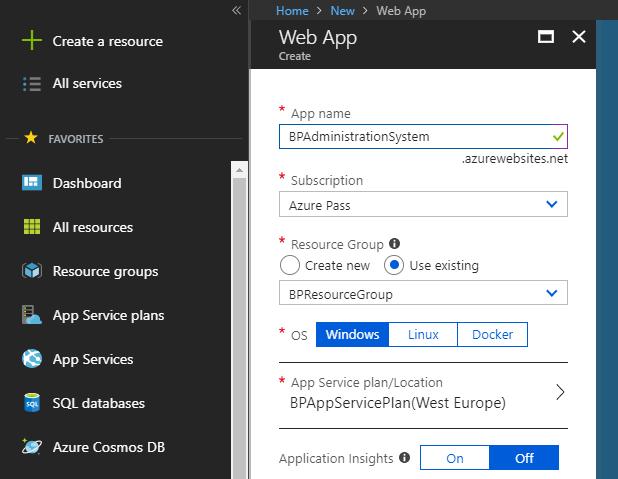Screen dimensions: 618x479
Task: Choose Linux as the OS
Action: 423,334
